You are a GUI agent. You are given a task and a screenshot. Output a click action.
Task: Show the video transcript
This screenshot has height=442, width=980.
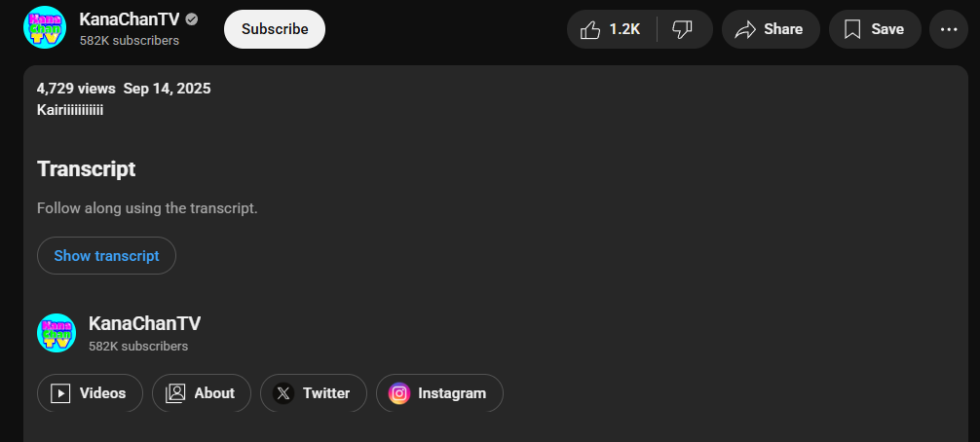(x=106, y=256)
